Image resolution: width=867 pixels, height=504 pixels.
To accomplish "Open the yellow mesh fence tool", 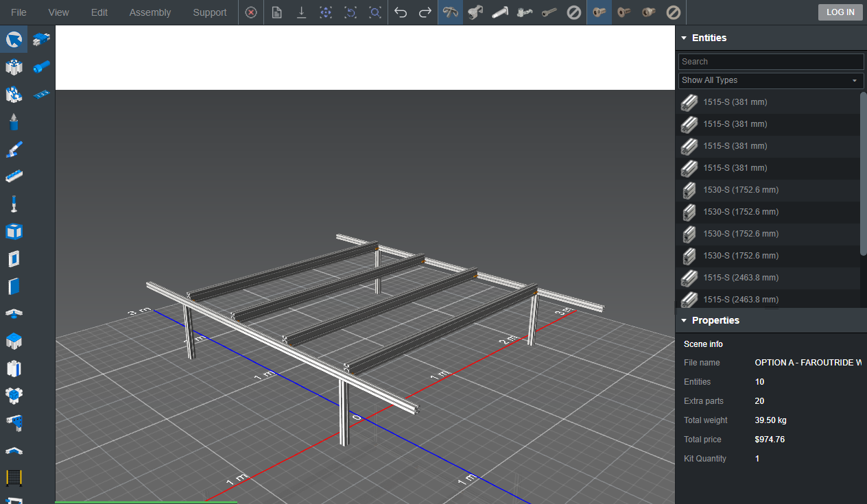I will pyautogui.click(x=14, y=477).
